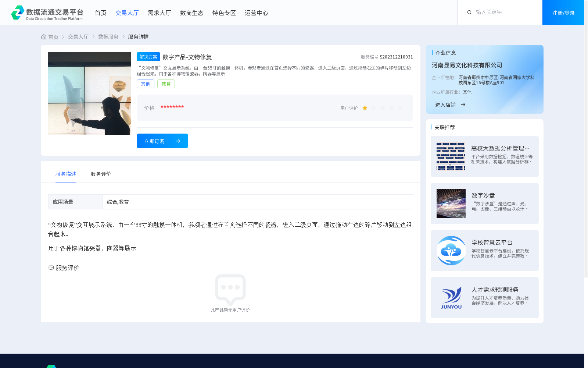Viewport: 588px width, 368px height.
Task: Open the 需求大厅 nav menu
Action: click(159, 13)
